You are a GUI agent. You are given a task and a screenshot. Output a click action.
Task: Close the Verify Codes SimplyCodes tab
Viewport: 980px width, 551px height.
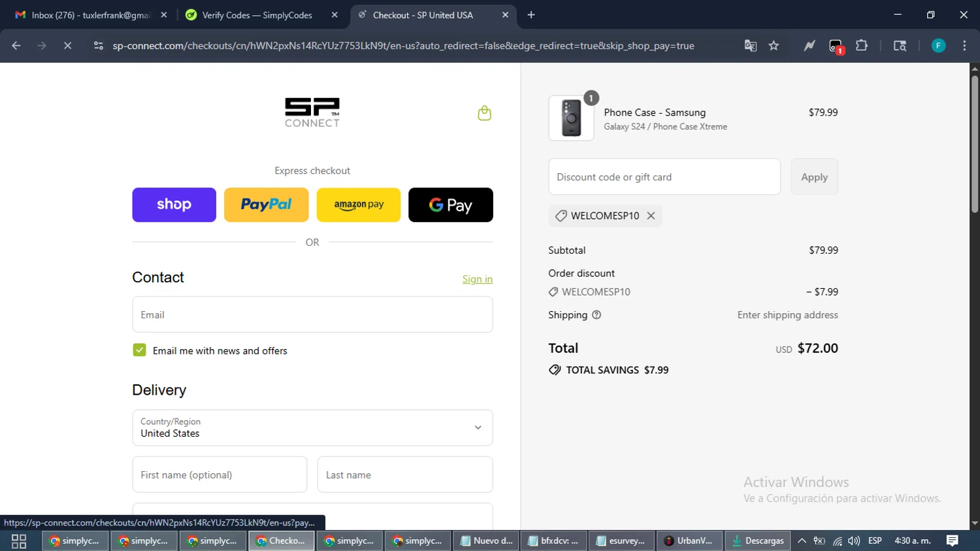point(335,15)
